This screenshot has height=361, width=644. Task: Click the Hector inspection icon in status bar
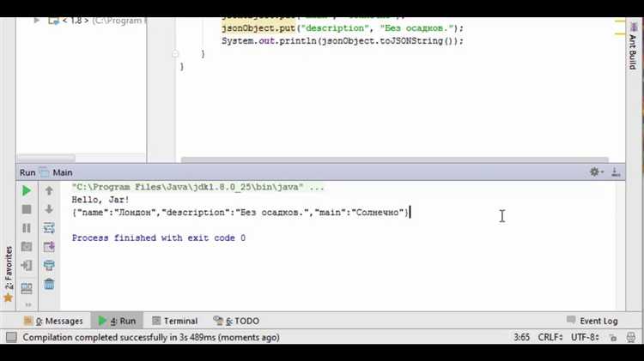pyautogui.click(x=631, y=338)
